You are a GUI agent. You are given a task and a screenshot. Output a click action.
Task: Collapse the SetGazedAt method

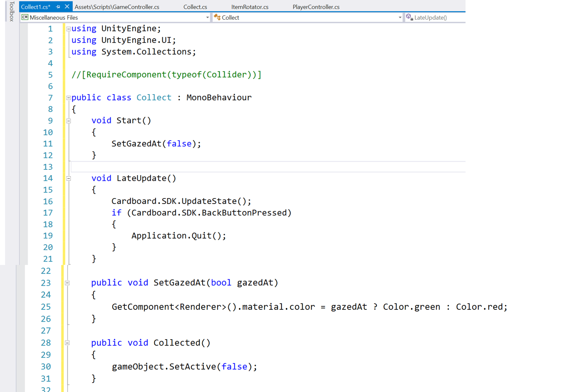pos(67,283)
